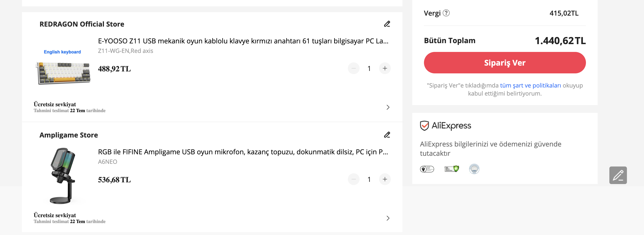
Task: Decrease FIFINE microphone quantity
Action: 353,179
